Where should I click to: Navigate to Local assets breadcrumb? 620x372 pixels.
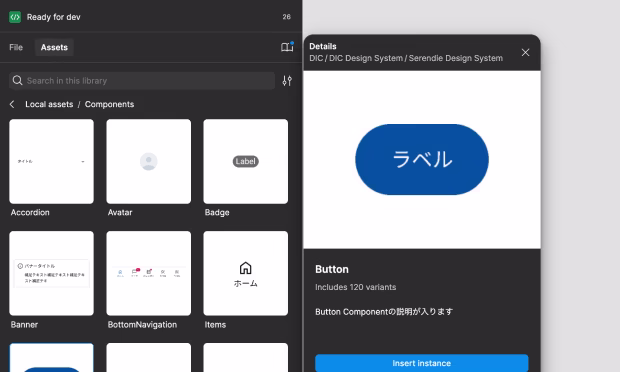point(49,104)
